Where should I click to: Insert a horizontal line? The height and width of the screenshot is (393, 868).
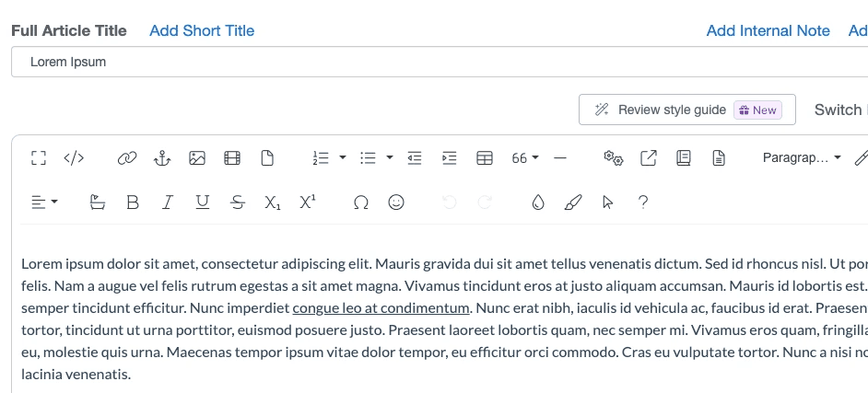(x=560, y=158)
